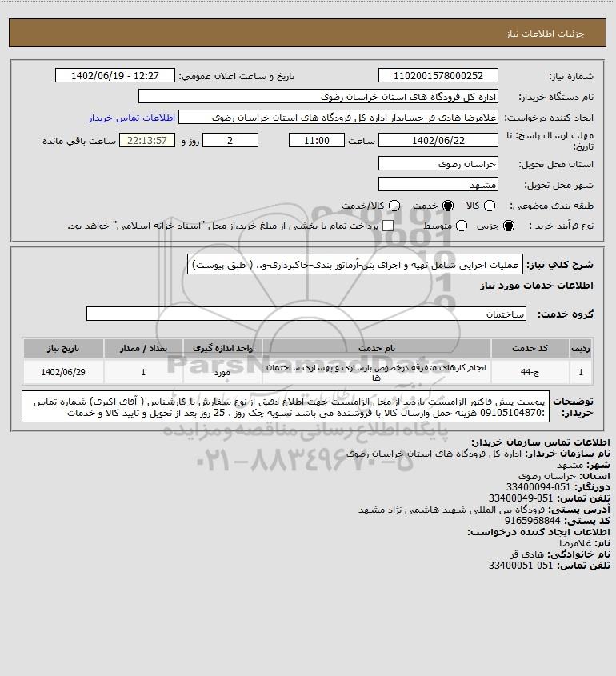The image size is (616, 676).
Task: Click the request creator field غلامرضا هادی قر
Action: tap(338, 118)
